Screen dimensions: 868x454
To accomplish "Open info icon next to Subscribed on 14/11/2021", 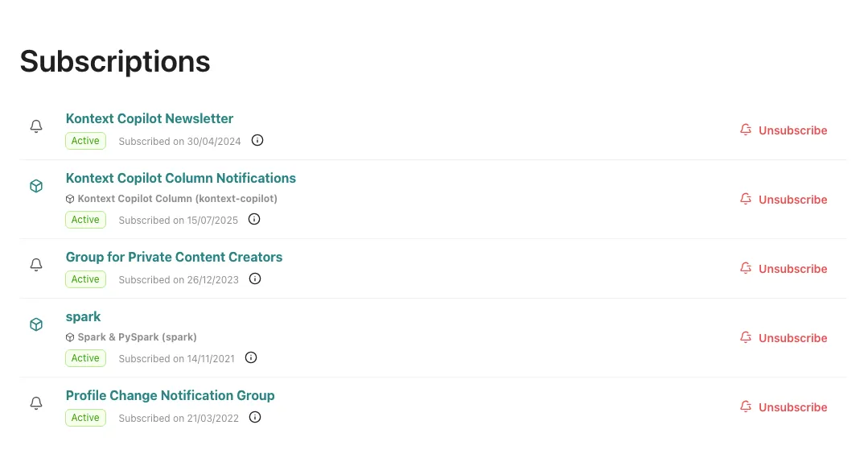I will 251,357.
